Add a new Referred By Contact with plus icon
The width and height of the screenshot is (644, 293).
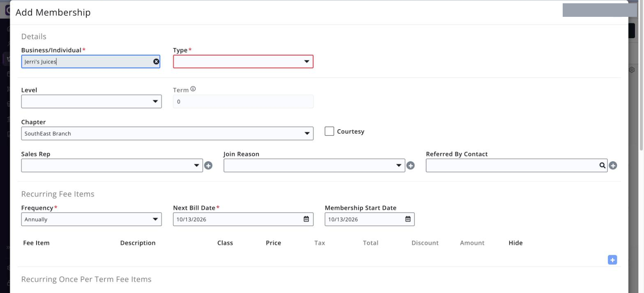613,166
